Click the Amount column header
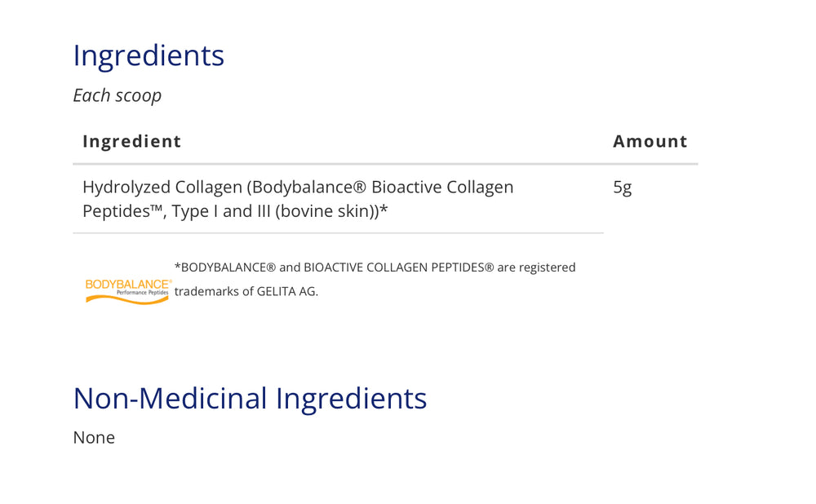 [650, 141]
